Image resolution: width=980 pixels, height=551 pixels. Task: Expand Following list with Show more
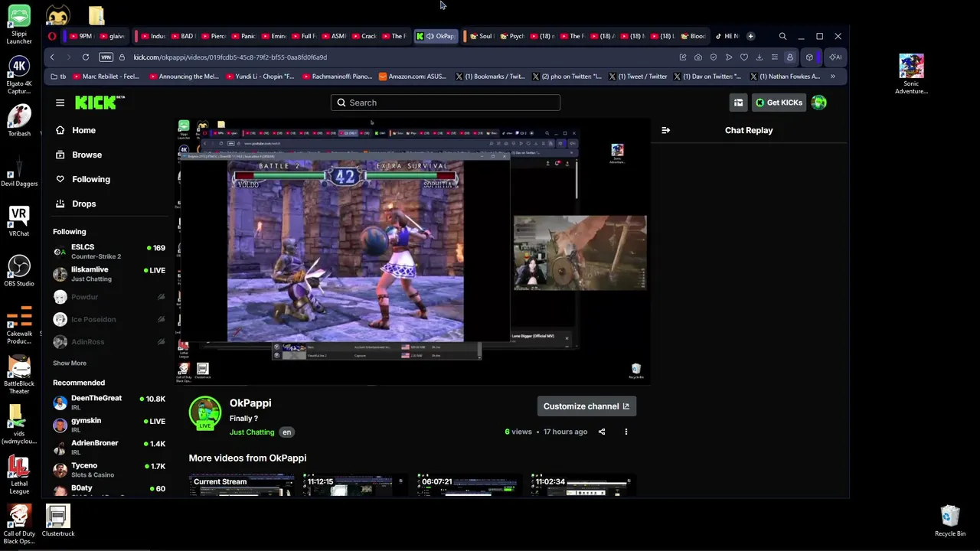[70, 363]
